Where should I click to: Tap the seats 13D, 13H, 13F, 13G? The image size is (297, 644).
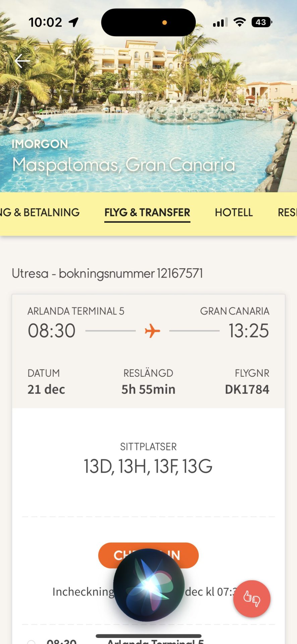(x=148, y=467)
